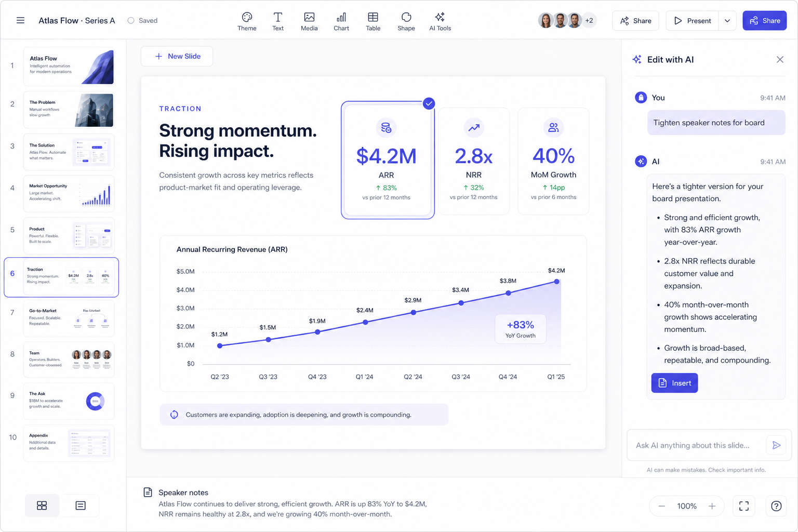Click the blue Share button
Viewport: 798px width, 532px height.
(765, 21)
